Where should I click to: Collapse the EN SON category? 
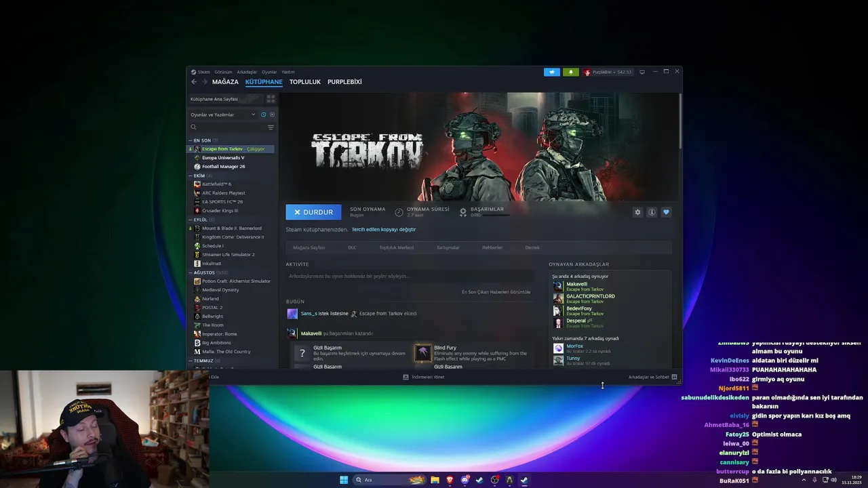(x=190, y=140)
